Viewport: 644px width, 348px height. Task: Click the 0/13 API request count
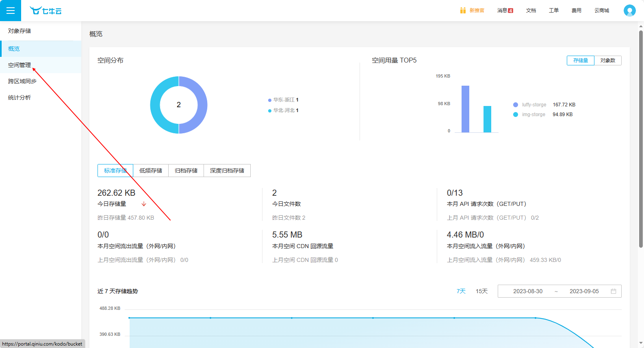point(455,193)
